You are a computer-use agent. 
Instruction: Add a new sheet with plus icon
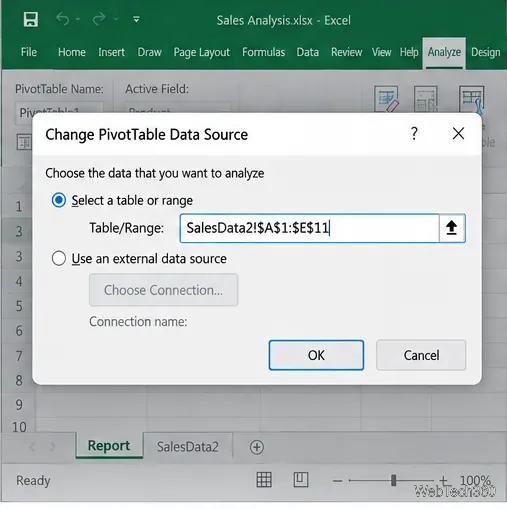(x=257, y=447)
